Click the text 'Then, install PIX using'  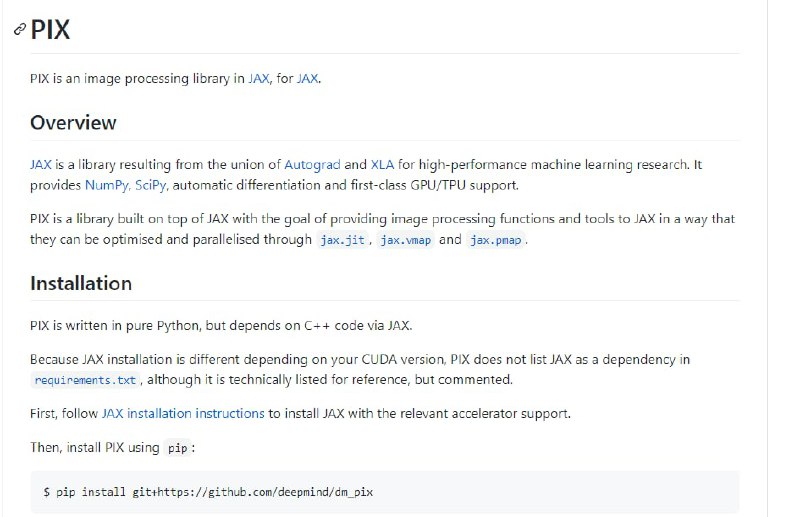pyautogui.click(x=95, y=448)
